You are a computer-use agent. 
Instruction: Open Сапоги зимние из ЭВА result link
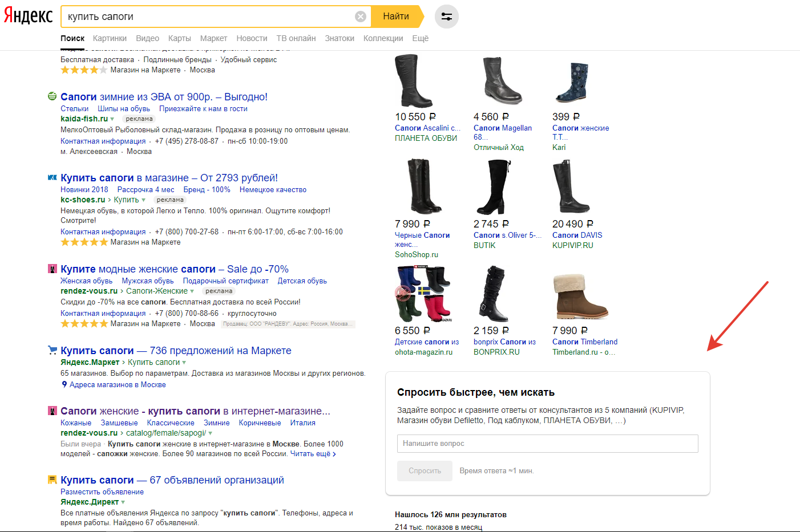tap(164, 97)
